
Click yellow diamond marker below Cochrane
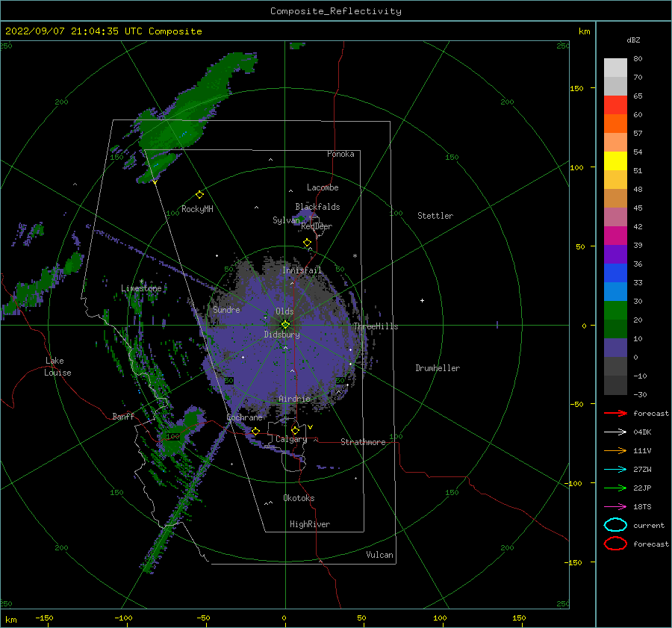255,432
